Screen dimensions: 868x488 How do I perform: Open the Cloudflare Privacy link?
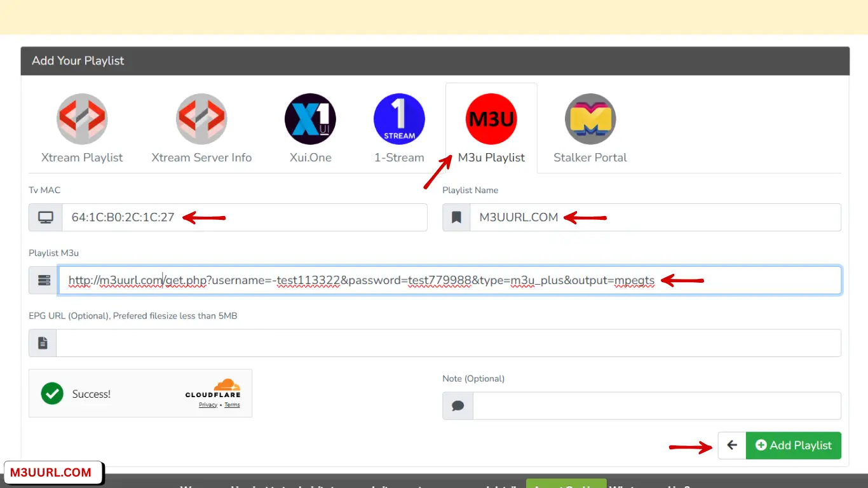coord(208,404)
